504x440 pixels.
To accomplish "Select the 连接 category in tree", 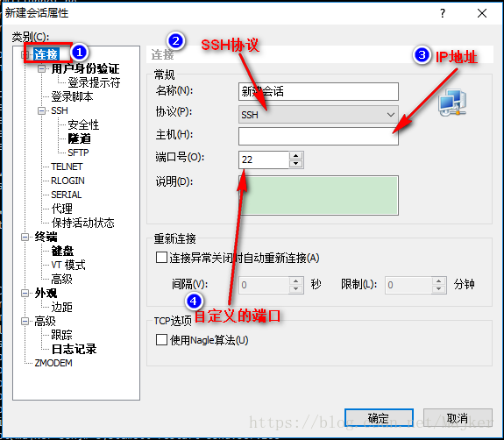I will click(x=46, y=54).
